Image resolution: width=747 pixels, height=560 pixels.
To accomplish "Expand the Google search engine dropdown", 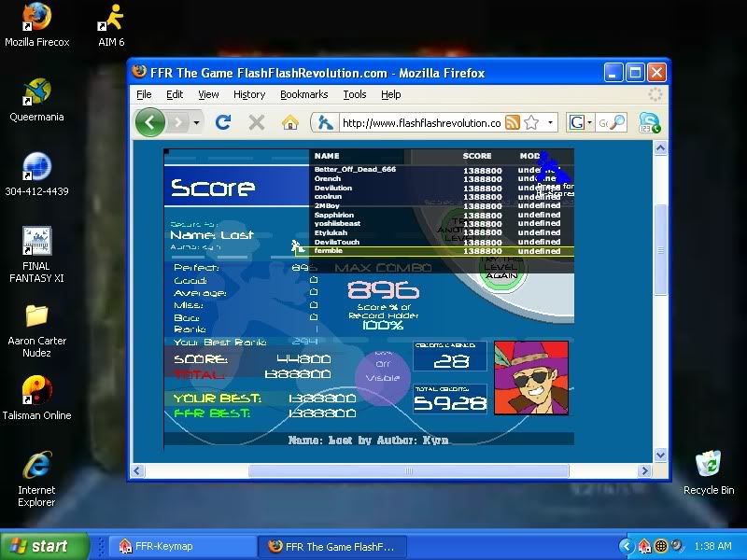I will pos(589,122).
